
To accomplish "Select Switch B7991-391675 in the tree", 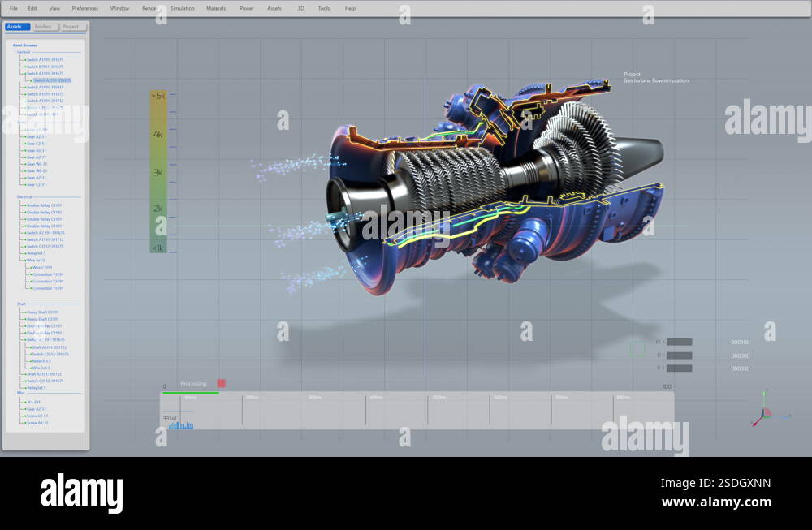I will 45,67.
